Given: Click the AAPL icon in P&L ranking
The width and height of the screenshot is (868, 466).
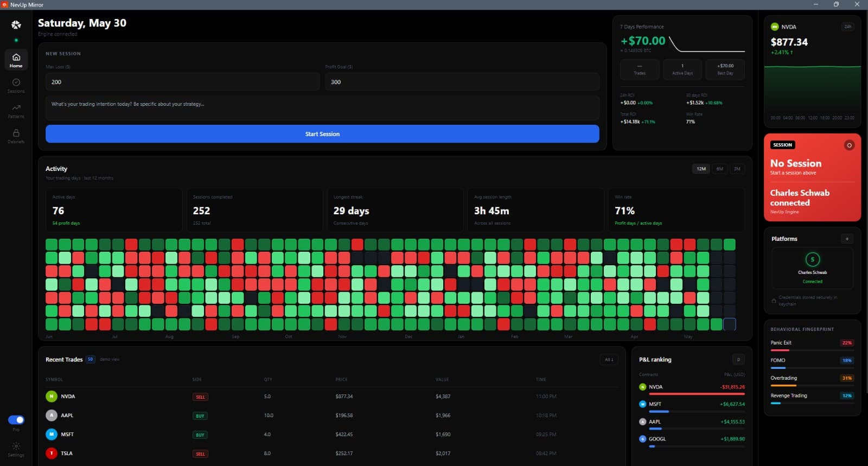Looking at the screenshot, I should [x=643, y=422].
